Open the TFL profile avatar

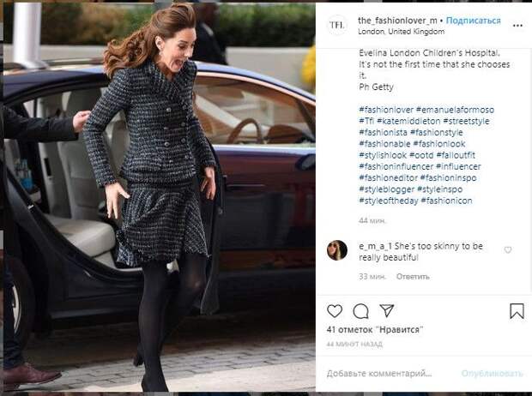(x=337, y=25)
